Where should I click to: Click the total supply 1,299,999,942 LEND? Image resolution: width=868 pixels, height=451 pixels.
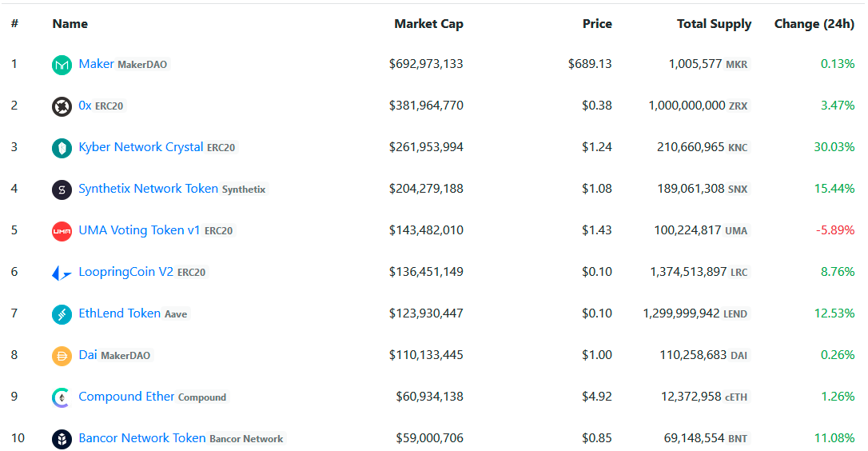click(x=696, y=313)
